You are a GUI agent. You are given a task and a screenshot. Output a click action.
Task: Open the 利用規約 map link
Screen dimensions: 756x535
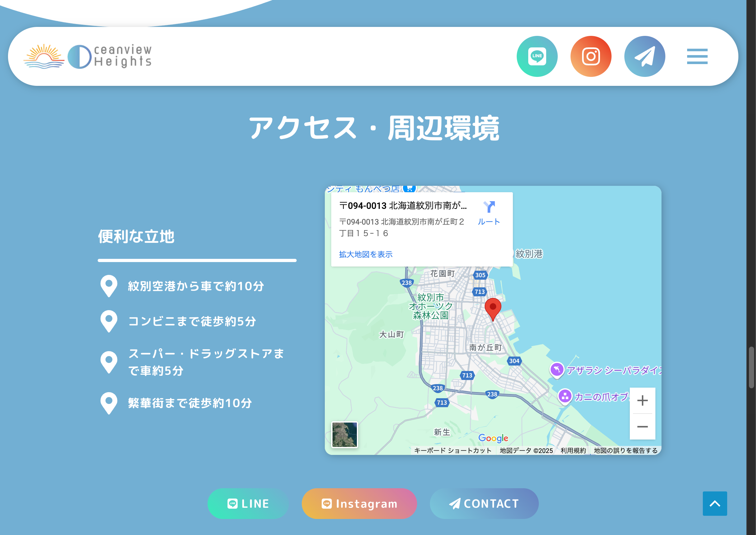[573, 450]
